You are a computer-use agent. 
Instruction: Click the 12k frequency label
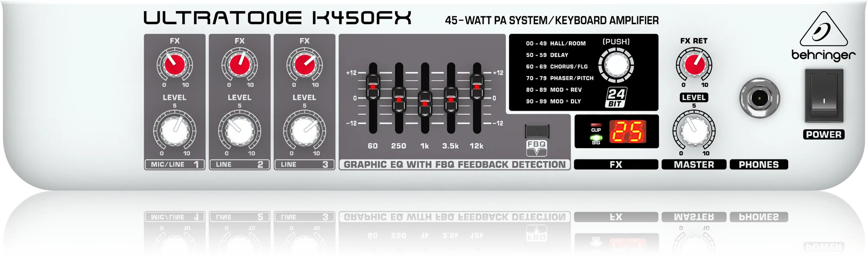pyautogui.click(x=477, y=146)
